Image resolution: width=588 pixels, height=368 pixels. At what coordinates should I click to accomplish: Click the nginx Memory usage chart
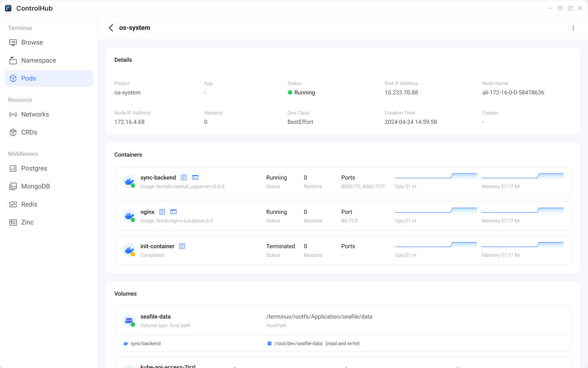click(x=522, y=211)
